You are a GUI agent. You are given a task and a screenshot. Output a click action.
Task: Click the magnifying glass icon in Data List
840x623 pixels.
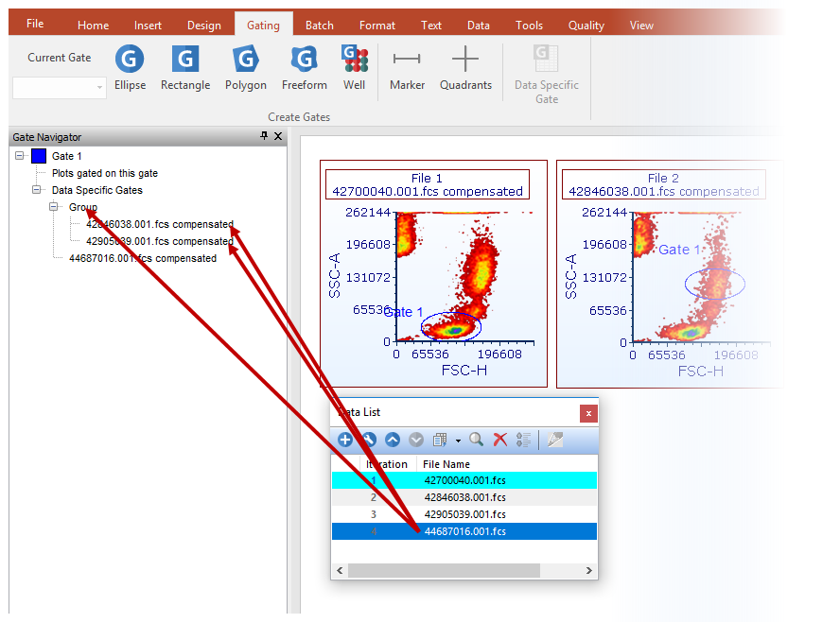(477, 440)
